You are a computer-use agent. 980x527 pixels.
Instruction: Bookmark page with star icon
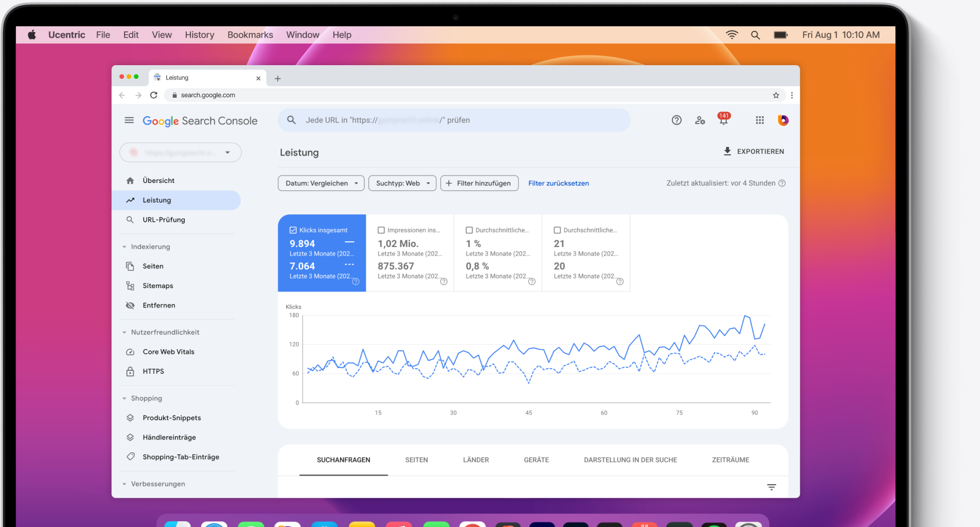coord(776,95)
